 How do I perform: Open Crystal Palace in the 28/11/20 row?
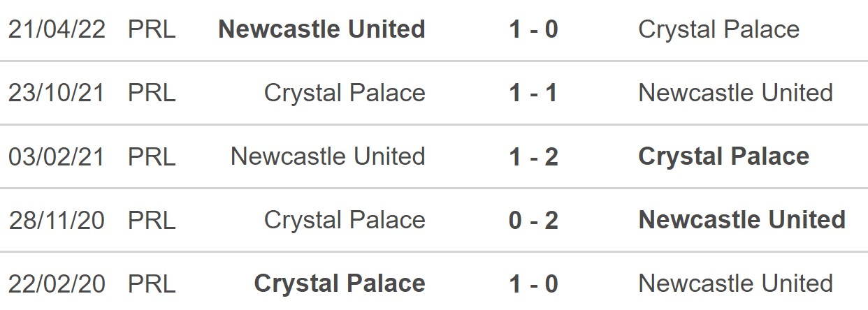(345, 220)
